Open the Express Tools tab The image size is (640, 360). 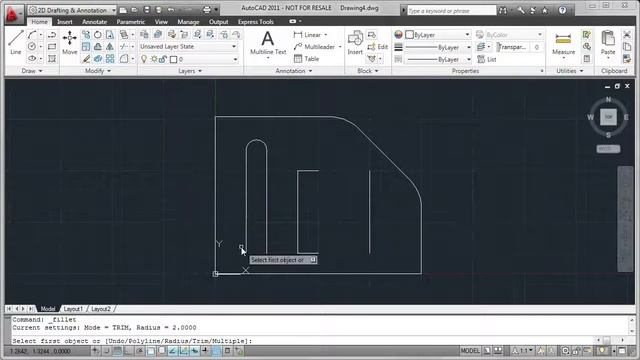pyautogui.click(x=256, y=22)
